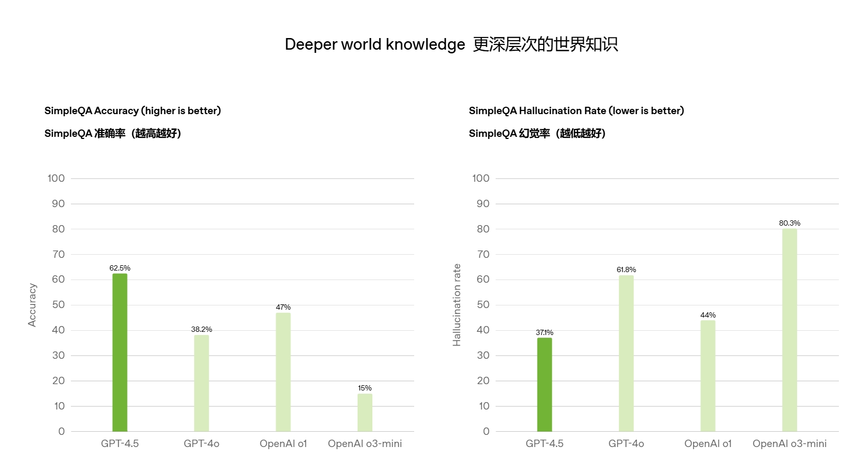Click the vertical 'Accuracy' y-axis label
The width and height of the screenshot is (868, 465).
(32, 305)
